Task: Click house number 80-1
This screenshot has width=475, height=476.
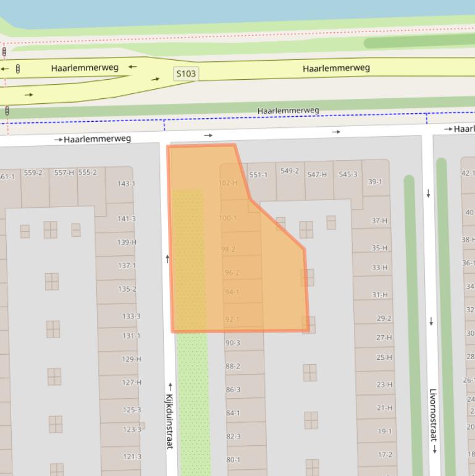Action: coord(233,460)
